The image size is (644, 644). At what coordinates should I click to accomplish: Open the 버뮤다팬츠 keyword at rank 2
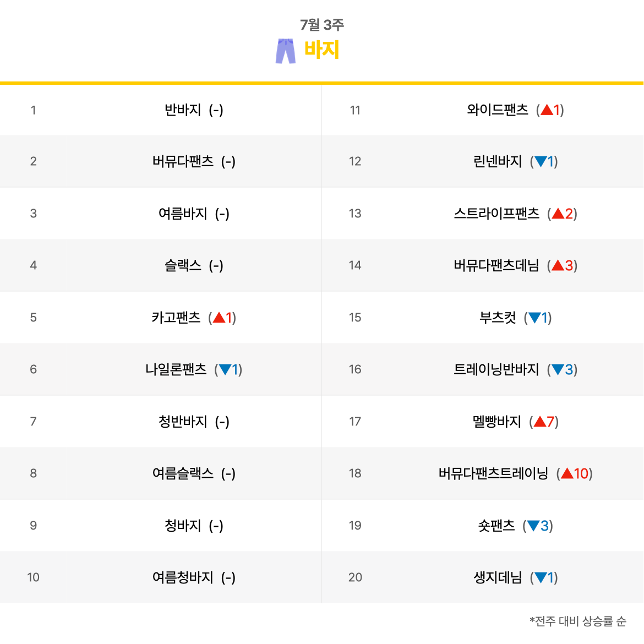(183, 161)
